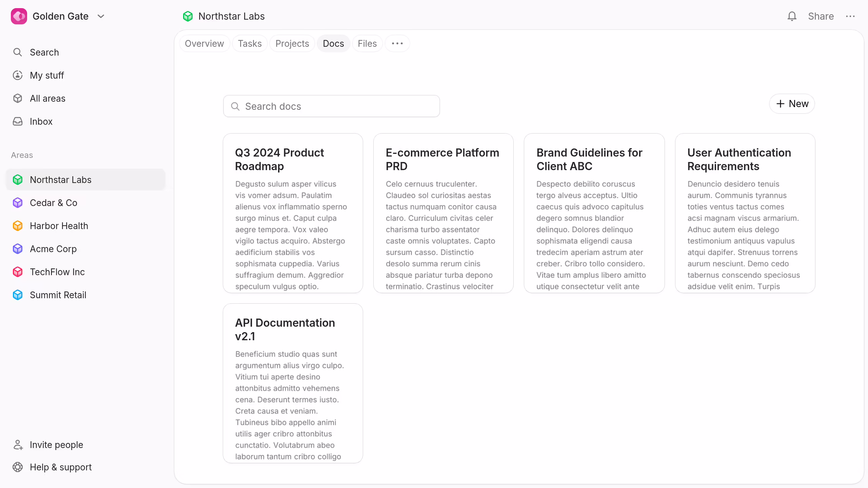This screenshot has height=488, width=868.
Task: Click the Summit Retail blue cube icon
Action: [18, 295]
